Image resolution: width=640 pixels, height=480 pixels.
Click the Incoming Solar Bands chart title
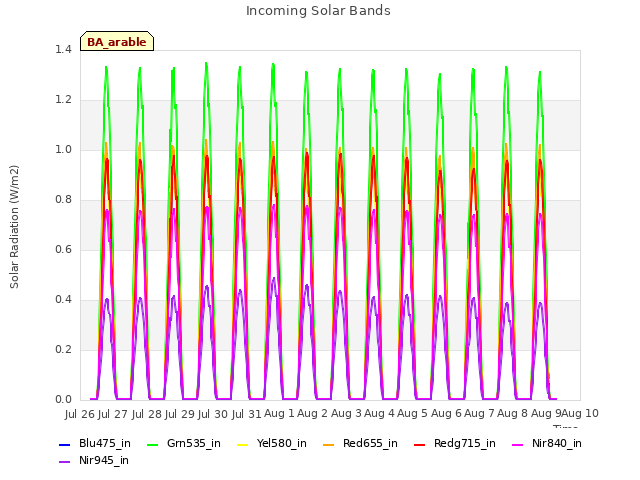(318, 11)
